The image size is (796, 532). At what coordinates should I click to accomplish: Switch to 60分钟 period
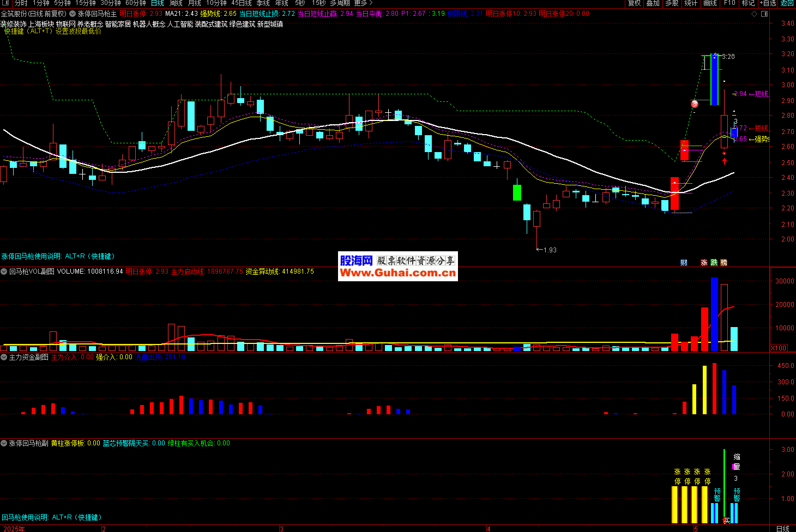[x=136, y=3]
